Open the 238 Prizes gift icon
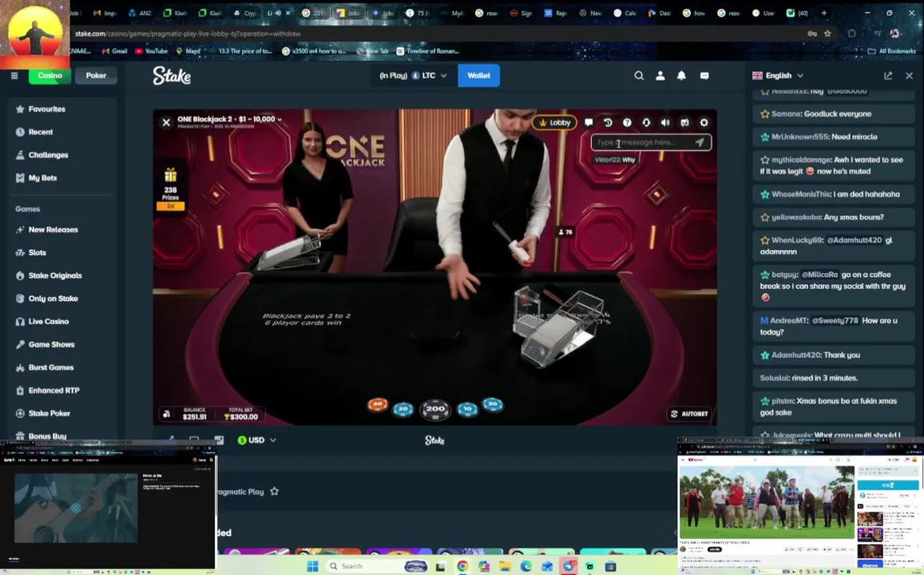Screen dimensions: 924x575 (x=170, y=175)
